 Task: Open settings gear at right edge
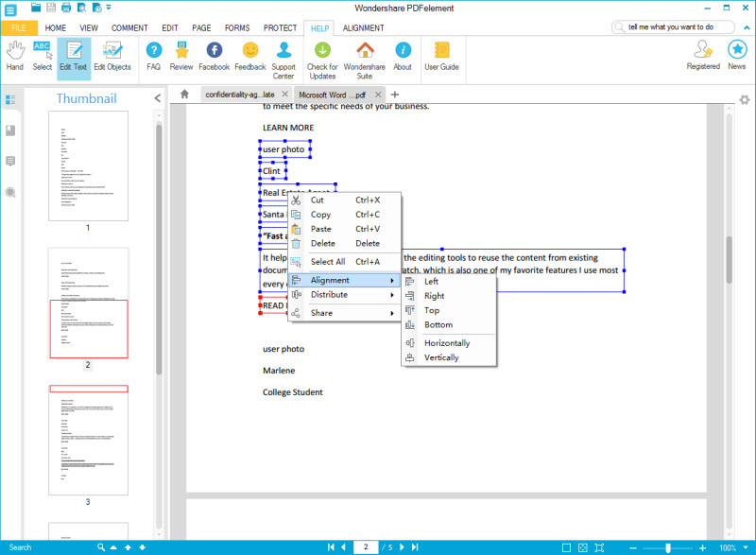point(745,100)
